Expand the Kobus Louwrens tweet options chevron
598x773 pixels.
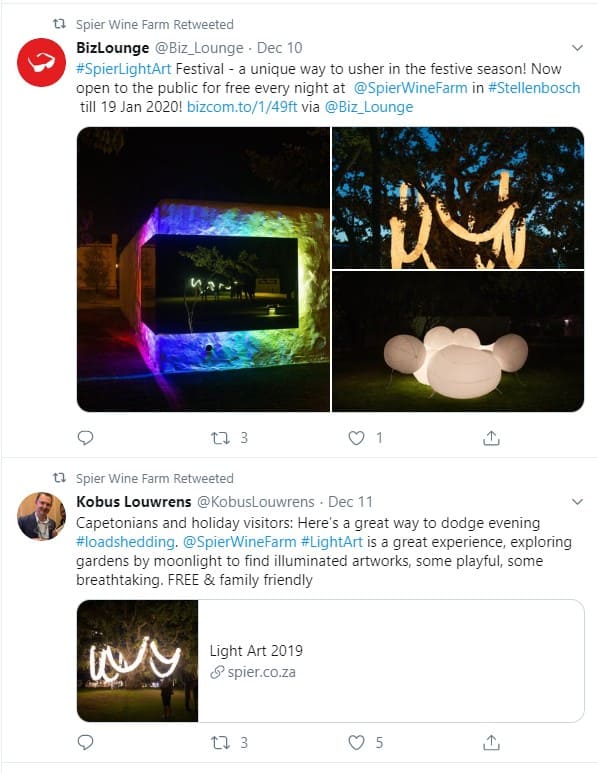click(577, 502)
